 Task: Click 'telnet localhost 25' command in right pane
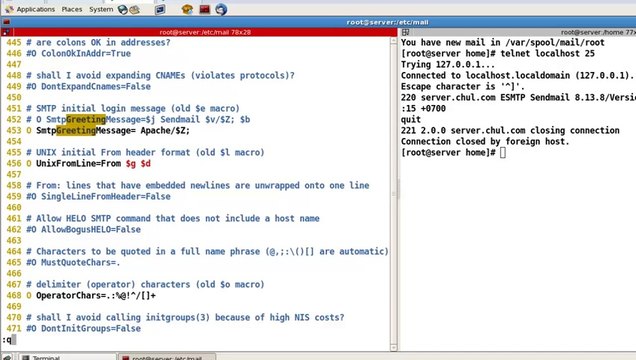pos(547,54)
